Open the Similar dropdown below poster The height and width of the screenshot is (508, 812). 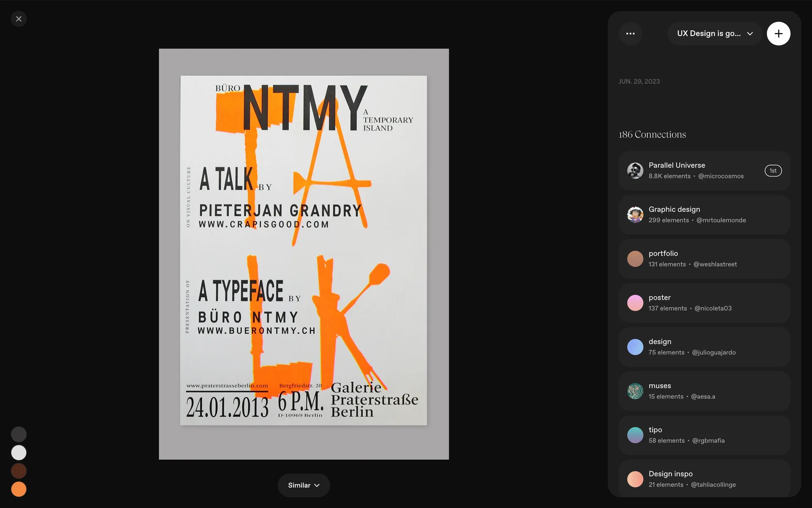click(304, 485)
